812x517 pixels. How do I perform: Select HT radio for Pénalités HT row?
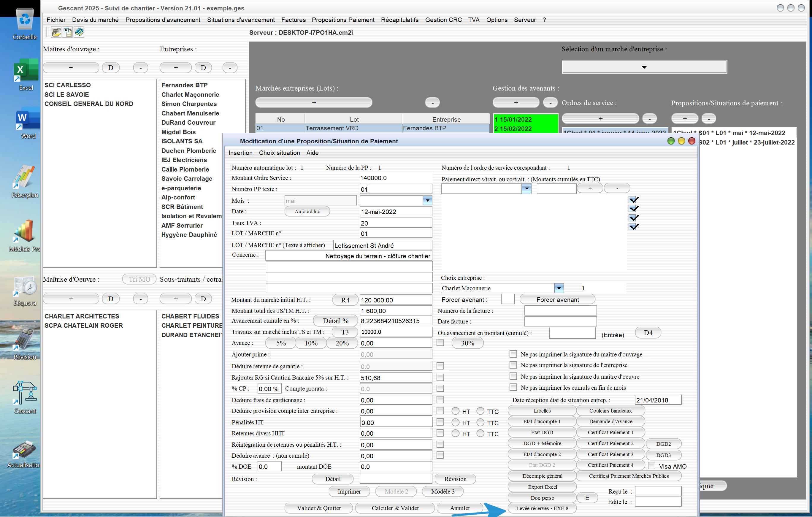pyautogui.click(x=455, y=422)
